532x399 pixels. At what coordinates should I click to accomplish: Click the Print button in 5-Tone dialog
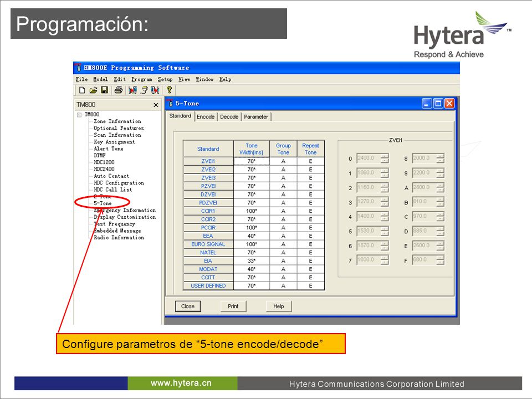point(233,306)
